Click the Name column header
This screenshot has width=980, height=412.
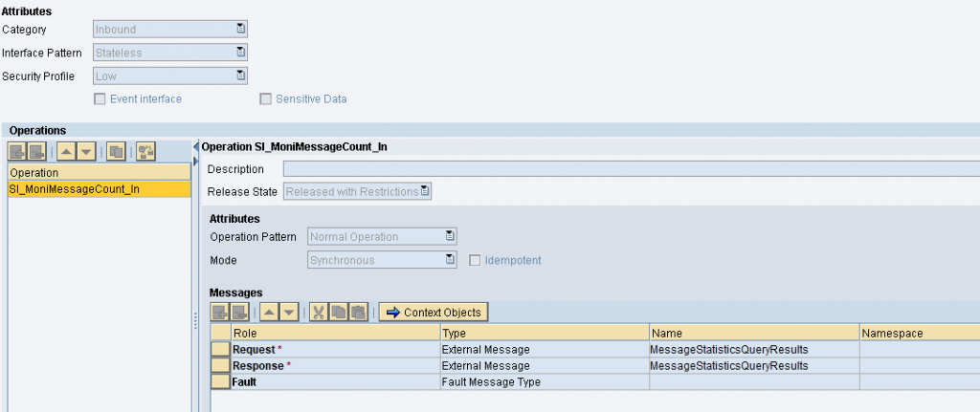tap(754, 334)
